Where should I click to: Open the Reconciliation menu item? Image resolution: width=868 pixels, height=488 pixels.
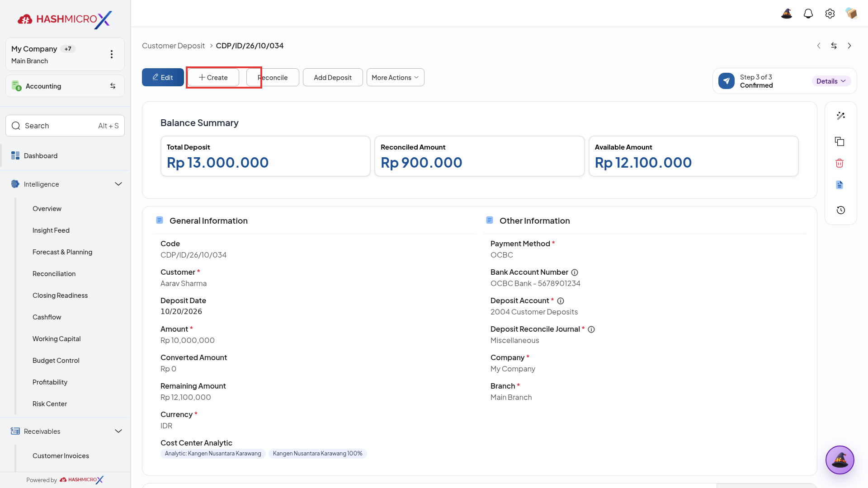(x=54, y=274)
